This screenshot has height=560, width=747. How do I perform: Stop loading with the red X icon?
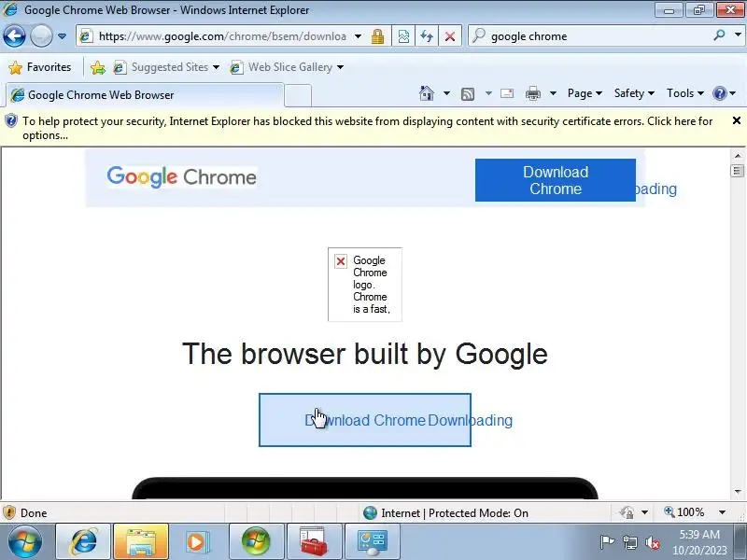click(450, 36)
